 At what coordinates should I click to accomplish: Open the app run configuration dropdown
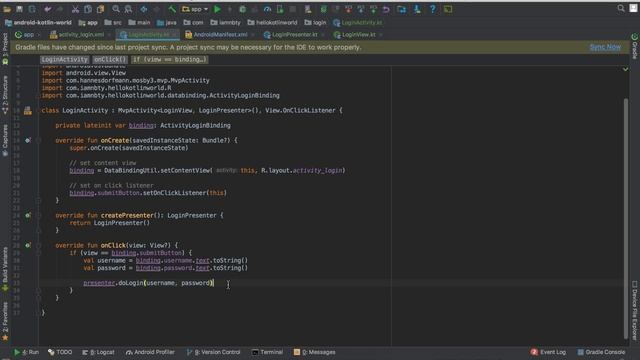pos(195,9)
